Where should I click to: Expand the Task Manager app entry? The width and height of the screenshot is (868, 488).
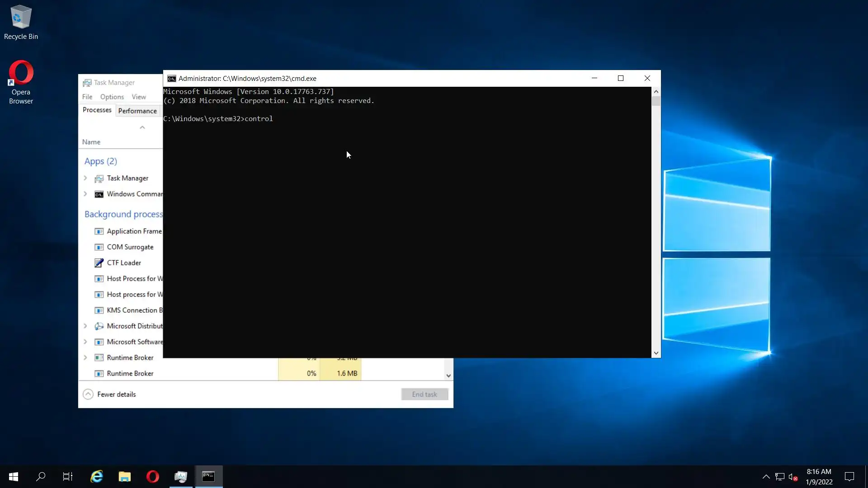pyautogui.click(x=85, y=178)
